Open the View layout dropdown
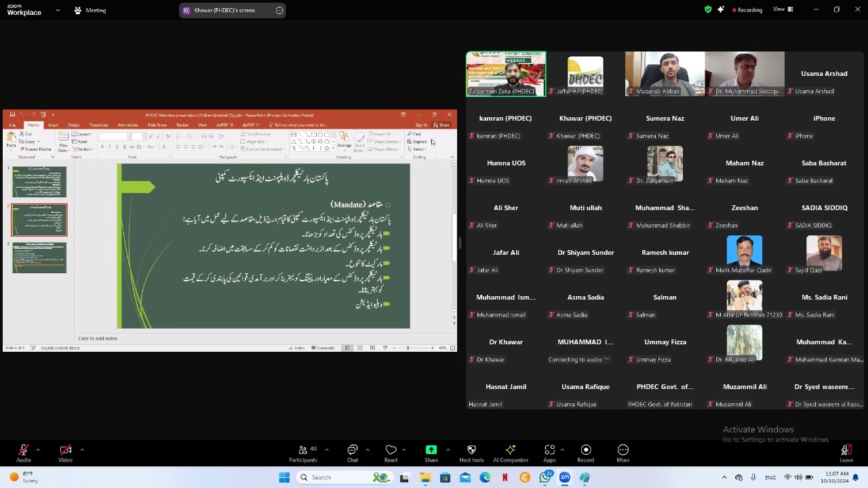The height and width of the screenshot is (488, 868). pyautogui.click(x=783, y=9)
